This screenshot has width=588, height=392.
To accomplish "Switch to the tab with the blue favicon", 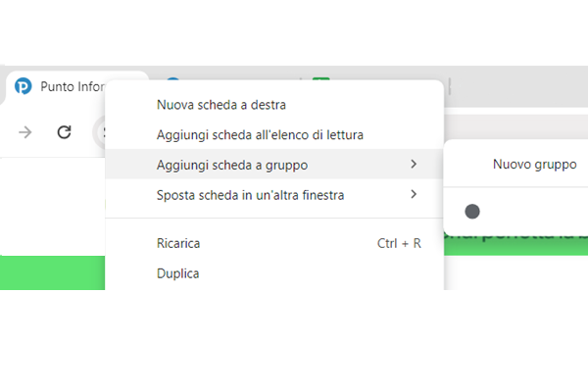I will 172,81.
